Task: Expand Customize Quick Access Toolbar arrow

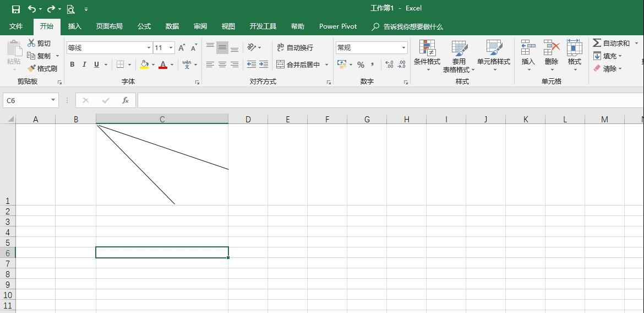Action: click(86, 9)
